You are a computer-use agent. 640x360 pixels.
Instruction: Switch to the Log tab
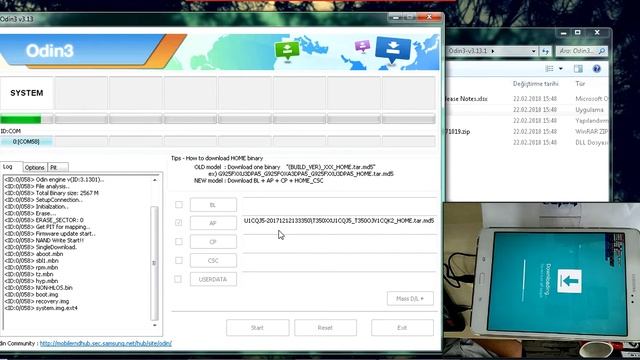[x=8, y=167]
